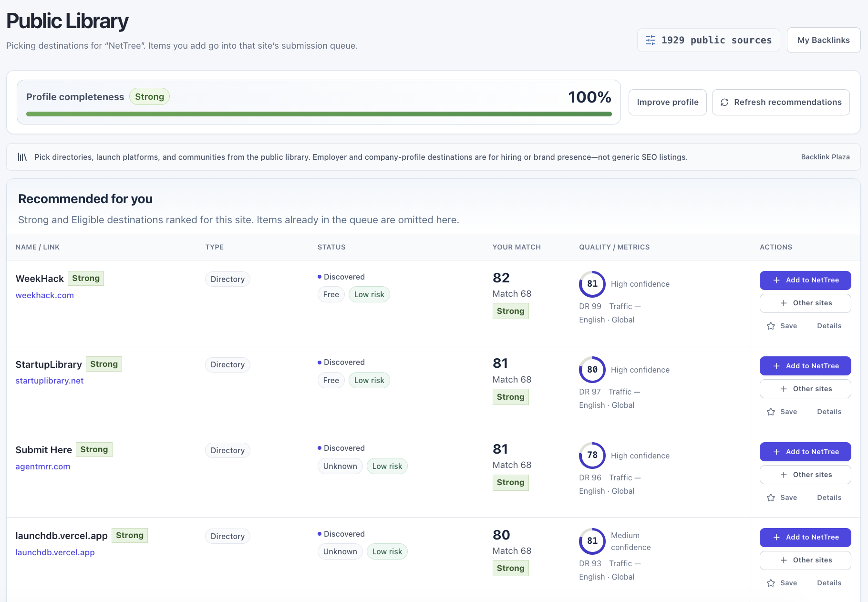The height and width of the screenshot is (602, 868).
Task: Open My Backlinks
Action: (x=824, y=40)
